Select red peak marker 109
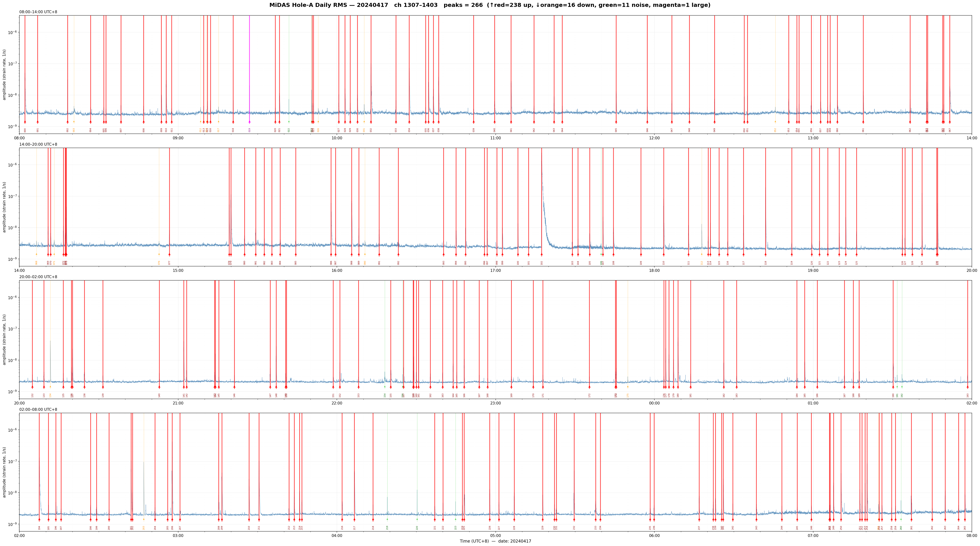 pos(641,254)
